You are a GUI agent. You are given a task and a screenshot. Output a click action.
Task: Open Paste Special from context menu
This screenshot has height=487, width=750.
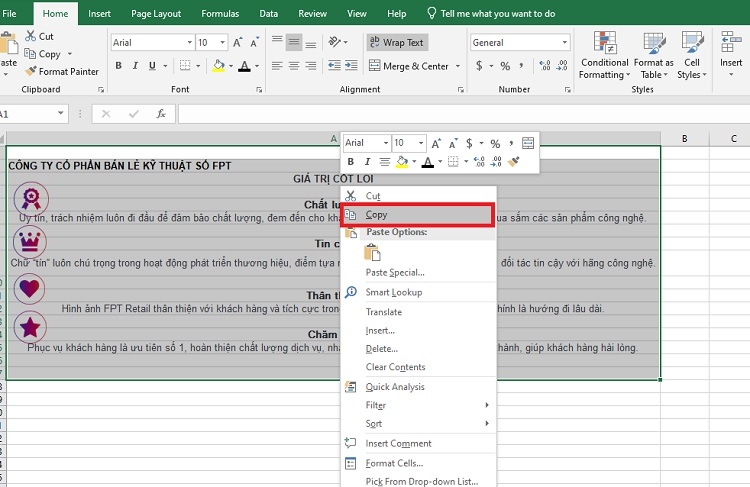395,273
